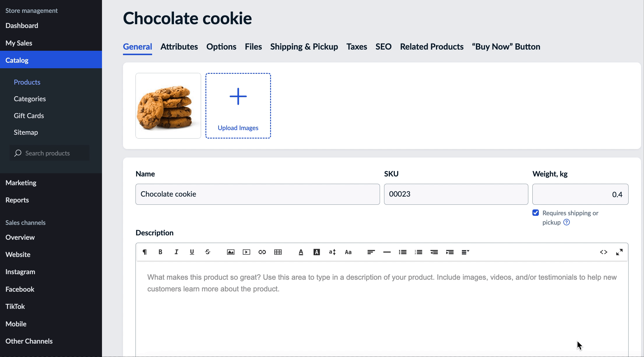This screenshot has width=644, height=357.
Task: Apply italic formatting in the editor
Action: (x=176, y=252)
